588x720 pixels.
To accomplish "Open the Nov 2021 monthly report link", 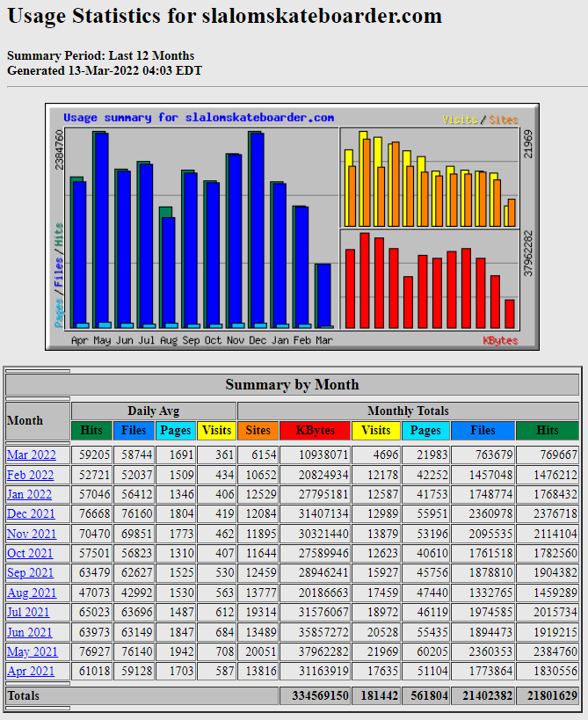I will tap(32, 534).
